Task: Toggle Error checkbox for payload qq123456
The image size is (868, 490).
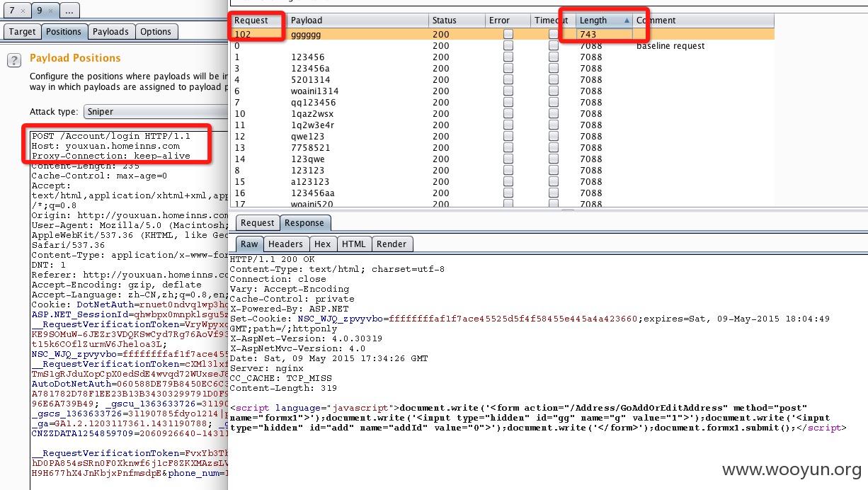Action: 508,102
